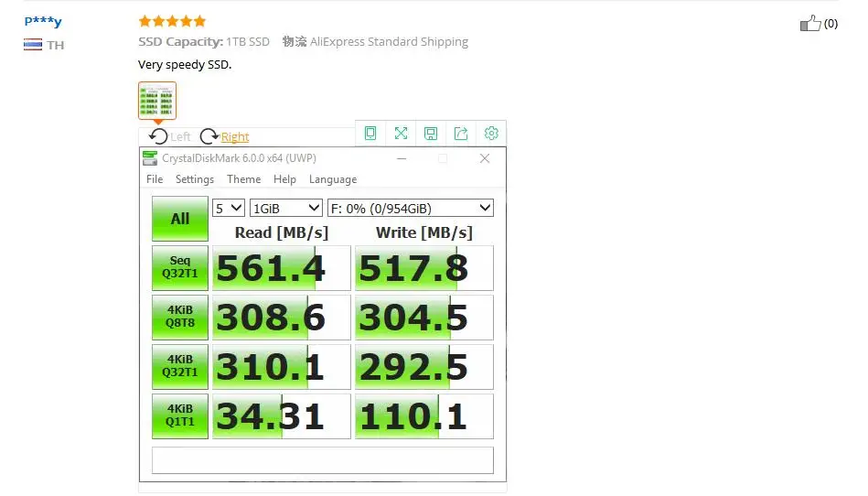Open the 1GiB test size dropdown
Screen dimensions: 868x496
click(x=286, y=208)
